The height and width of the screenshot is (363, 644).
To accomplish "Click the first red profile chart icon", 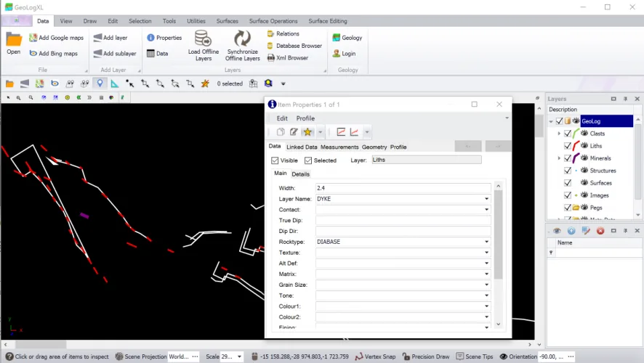I will point(341,131).
